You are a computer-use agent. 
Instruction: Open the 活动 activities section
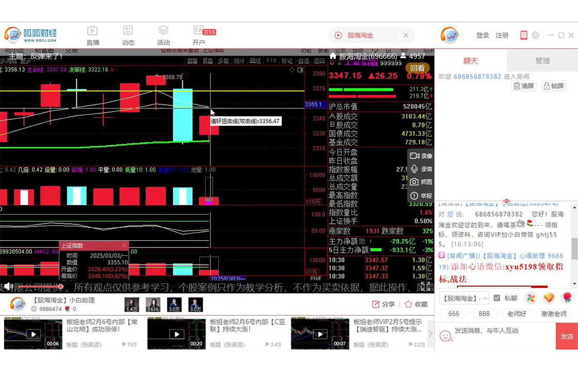(163, 36)
